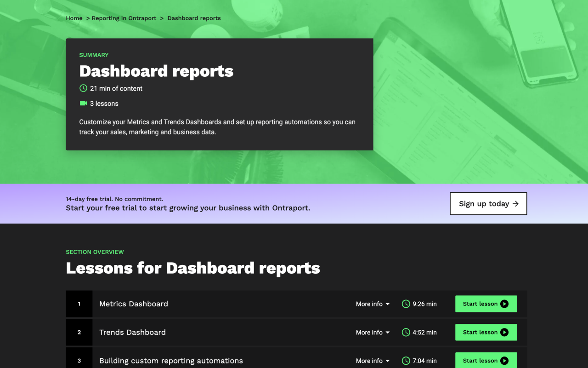Click play icon in Trends Dashboard Start lesson
Viewport: 588px width, 368px height.
click(x=504, y=333)
